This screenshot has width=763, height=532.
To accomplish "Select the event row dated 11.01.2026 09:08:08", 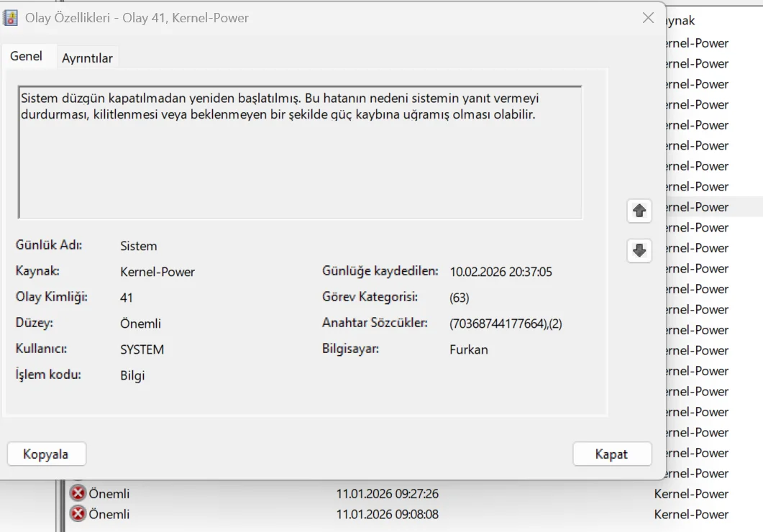I will pyautogui.click(x=387, y=514).
